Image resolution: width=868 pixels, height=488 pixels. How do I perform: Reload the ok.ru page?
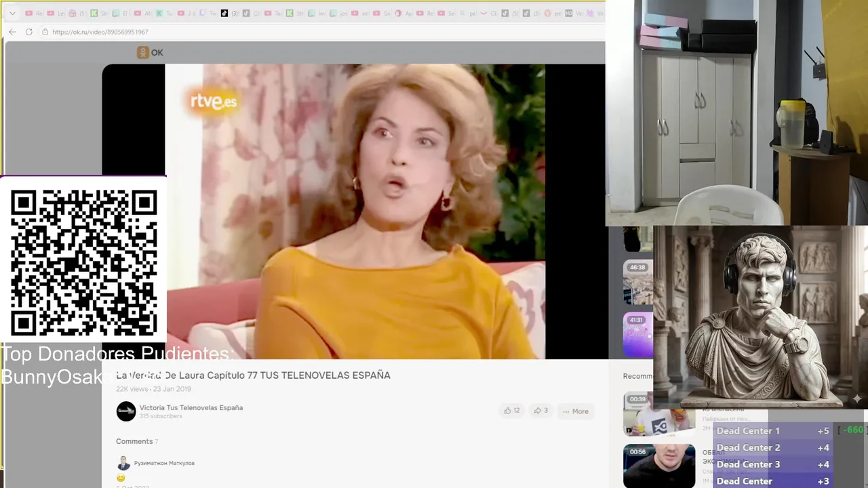click(x=28, y=32)
